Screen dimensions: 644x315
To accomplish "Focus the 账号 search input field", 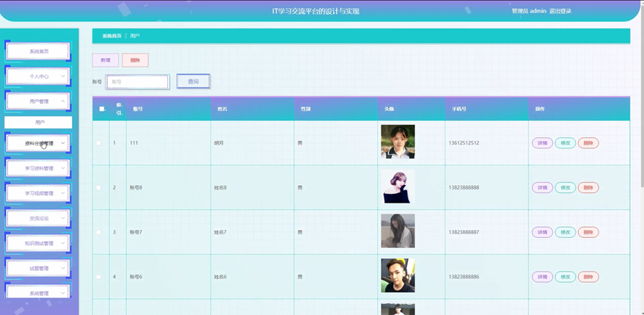I will tap(138, 82).
